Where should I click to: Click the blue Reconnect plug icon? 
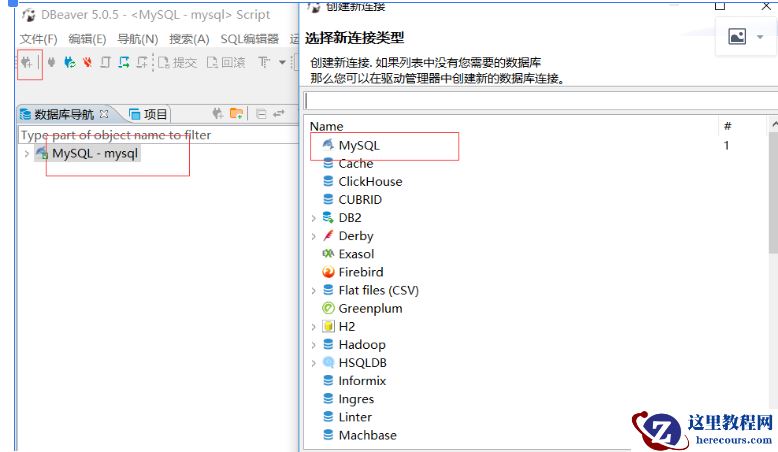click(70, 63)
